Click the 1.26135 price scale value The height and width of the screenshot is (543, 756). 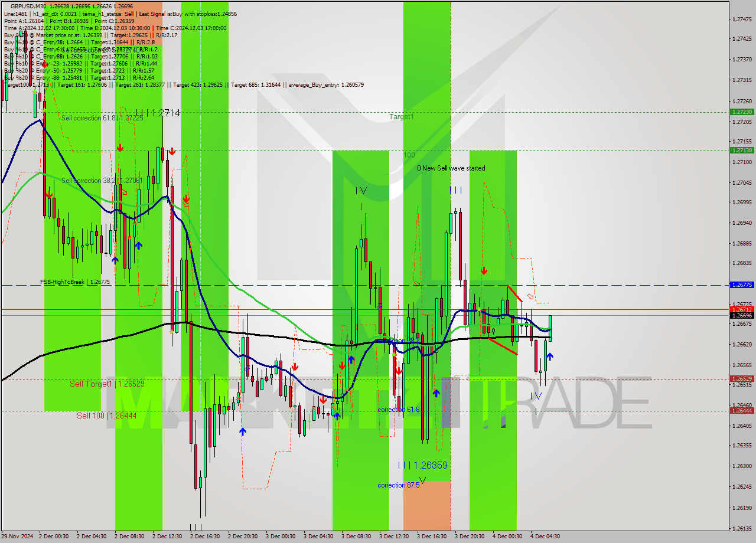click(741, 528)
